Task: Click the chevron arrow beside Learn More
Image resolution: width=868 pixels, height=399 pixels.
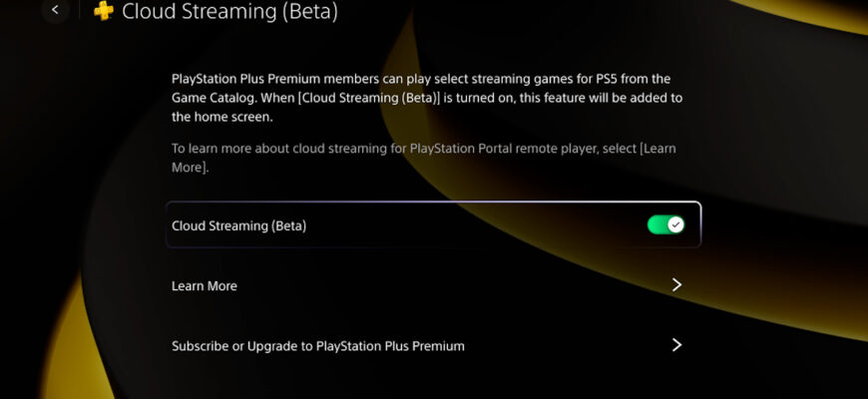Action: tap(676, 285)
